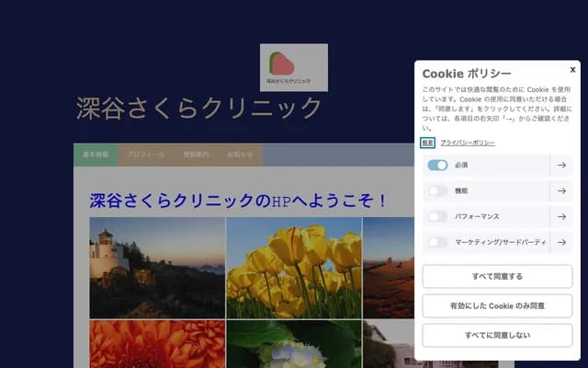Screen dimensions: 588x368
Task: Open the プライバシーポリシー link
Action: click(468, 143)
